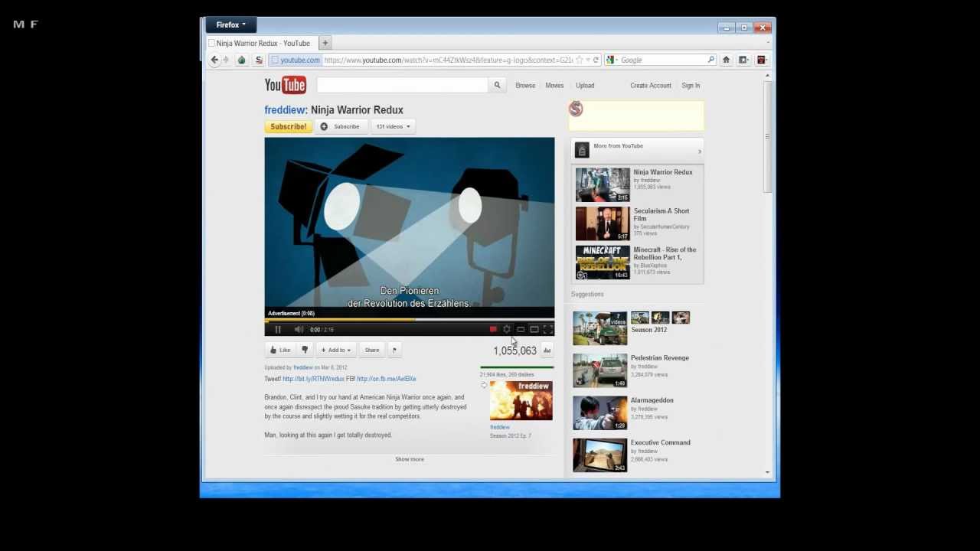Click the Google search box in the Firefox toolbar
The height and width of the screenshot is (551, 980).
pyautogui.click(x=662, y=60)
